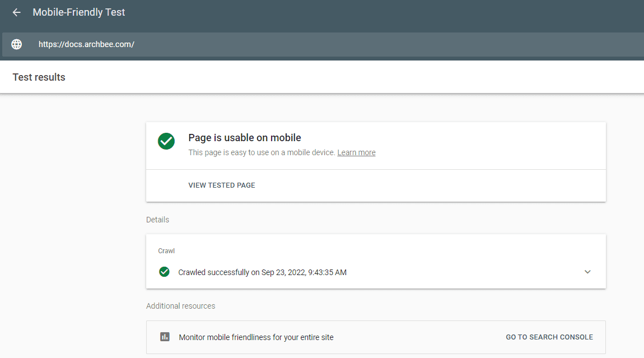Click the green checkmark in the Crawl card
Image resolution: width=644 pixels, height=358 pixels.
pos(164,272)
